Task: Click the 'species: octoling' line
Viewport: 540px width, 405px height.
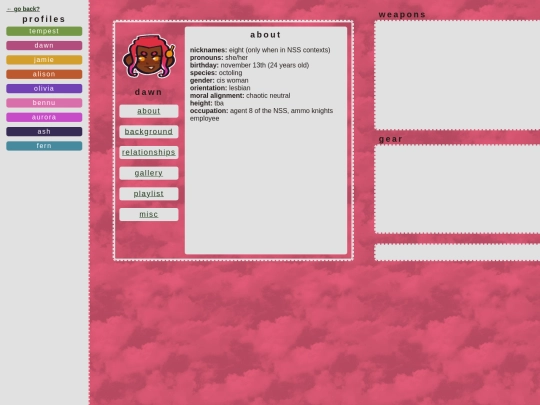Action: coord(216,73)
